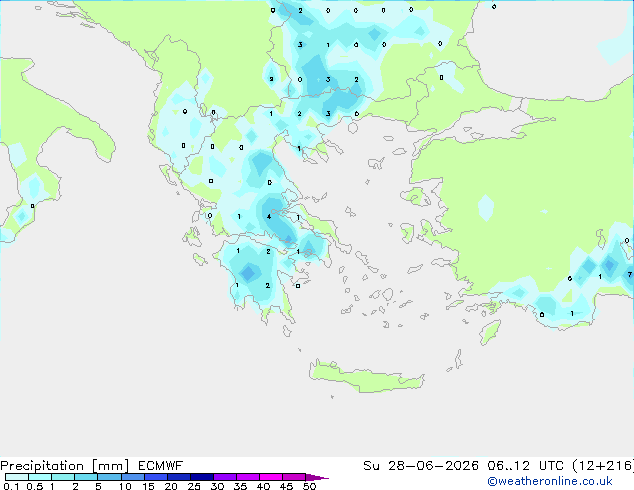Pick the 5–10 mm legend color swatch
The width and height of the screenshot is (634, 490).
pyautogui.click(x=109, y=477)
